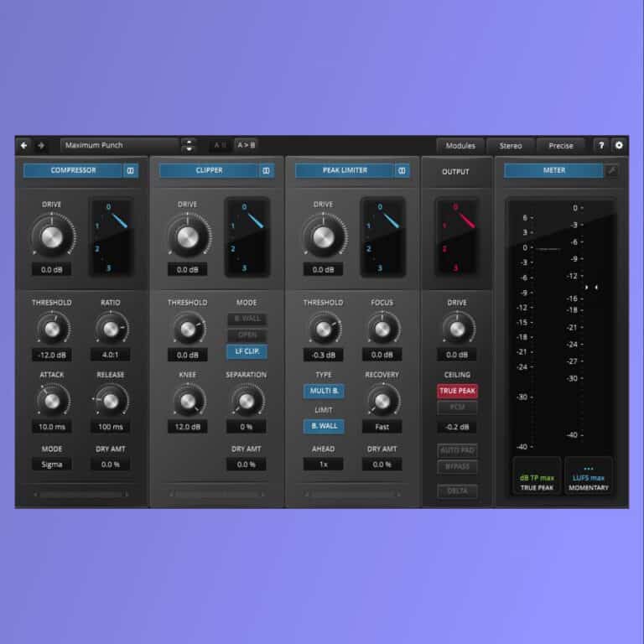Viewport: 644px width, 644px height.
Task: Click the Clipper KNEE knob
Action: pyautogui.click(x=188, y=401)
